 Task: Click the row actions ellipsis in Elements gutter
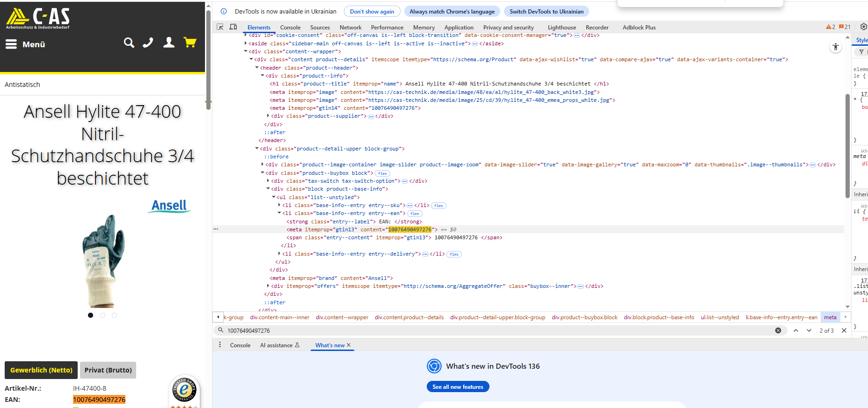216,229
